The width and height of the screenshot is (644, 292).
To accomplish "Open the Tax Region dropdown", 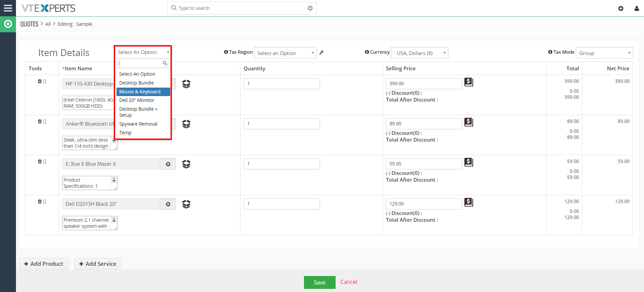I will click(x=285, y=53).
